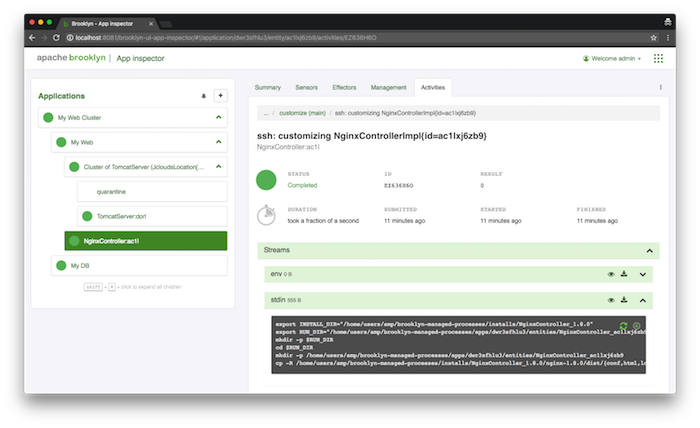The width and height of the screenshot is (700, 428).
Task: Select the My DB application
Action: (x=82, y=265)
